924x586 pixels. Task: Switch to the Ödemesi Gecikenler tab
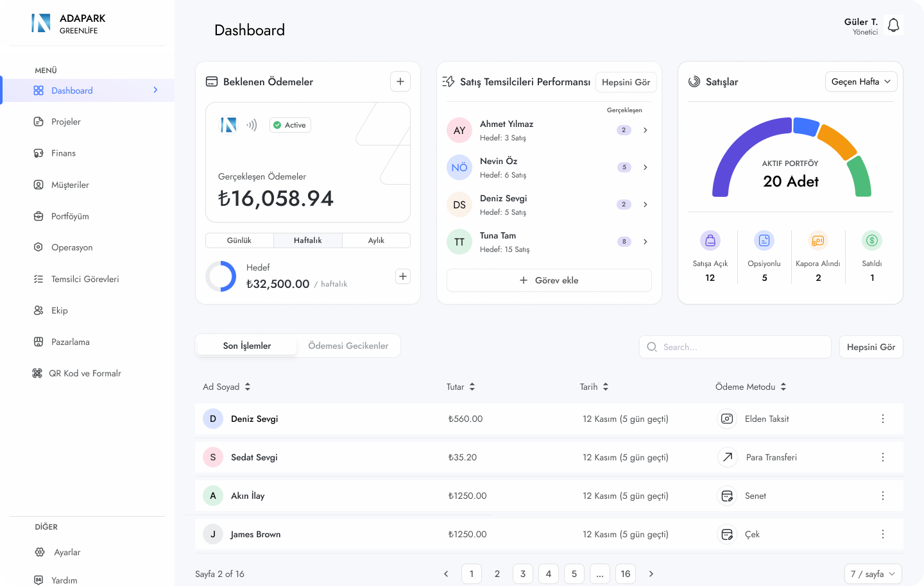coord(348,346)
